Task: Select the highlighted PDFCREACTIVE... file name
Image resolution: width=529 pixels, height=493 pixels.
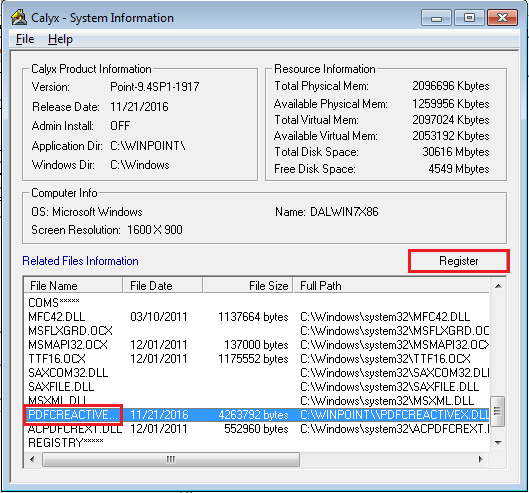Action: 73,415
